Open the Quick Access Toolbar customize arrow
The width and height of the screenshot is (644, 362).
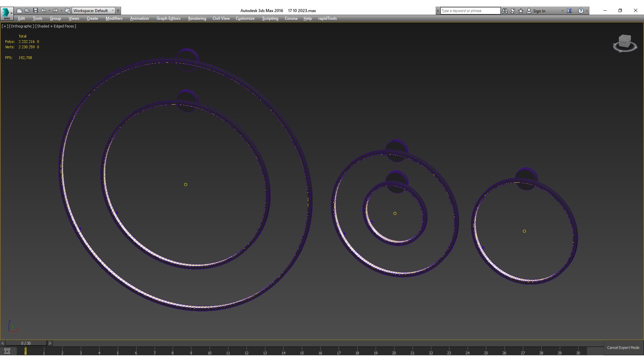(x=118, y=11)
